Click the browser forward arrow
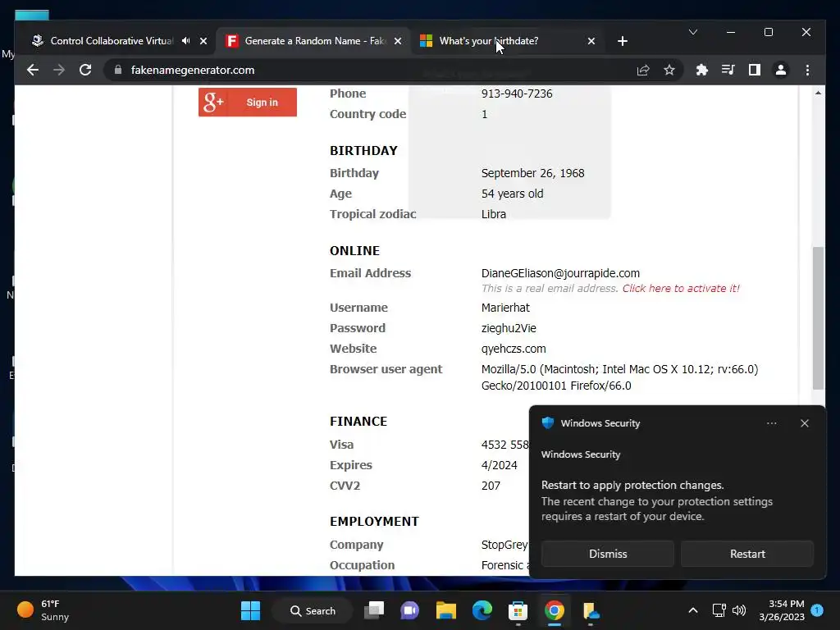840x630 pixels. [x=59, y=71]
